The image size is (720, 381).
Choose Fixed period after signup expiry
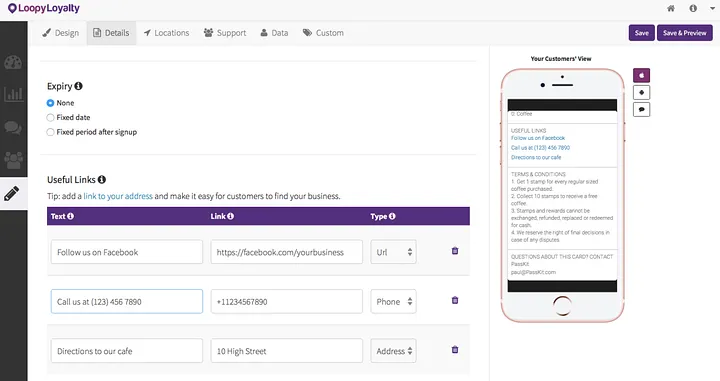(51, 132)
